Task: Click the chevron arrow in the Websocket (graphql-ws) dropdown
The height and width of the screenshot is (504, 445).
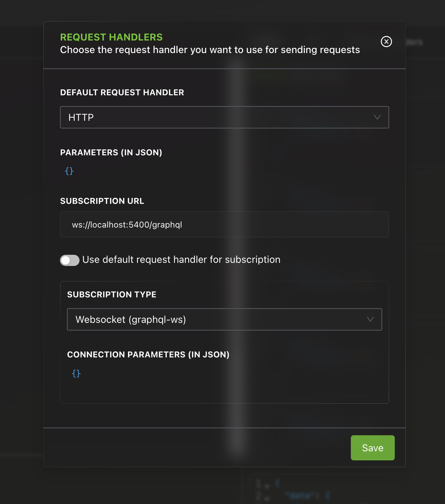Action: coord(370,319)
